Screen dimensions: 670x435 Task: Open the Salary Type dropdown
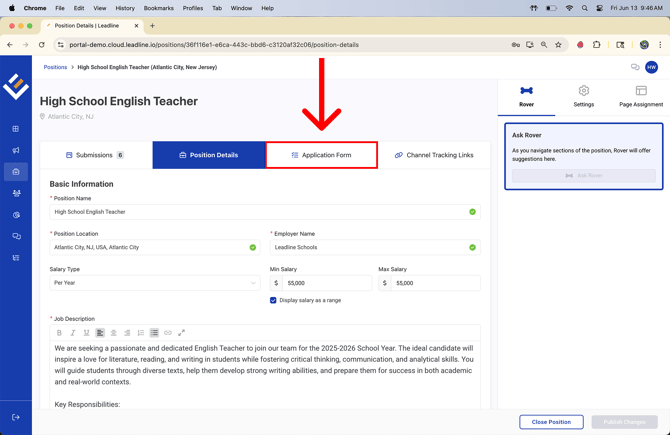click(x=155, y=283)
